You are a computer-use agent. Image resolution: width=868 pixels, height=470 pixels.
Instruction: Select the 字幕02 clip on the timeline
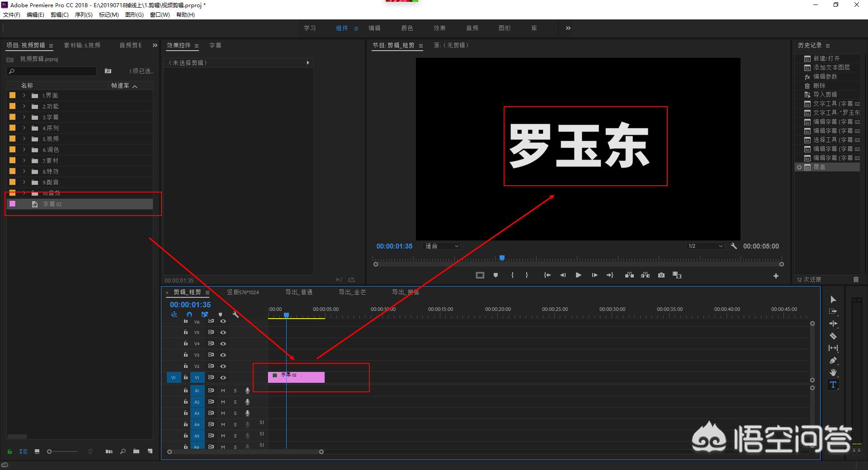tap(296, 376)
